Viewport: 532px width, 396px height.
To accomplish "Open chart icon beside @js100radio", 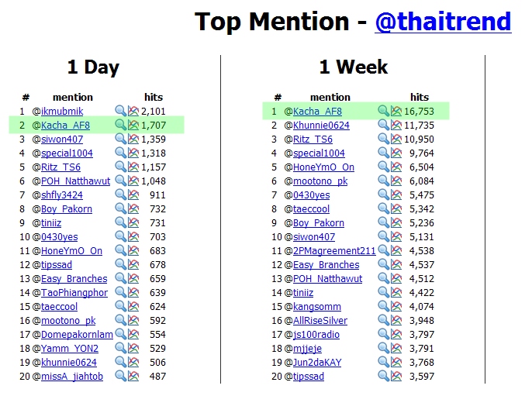I will coord(396,334).
